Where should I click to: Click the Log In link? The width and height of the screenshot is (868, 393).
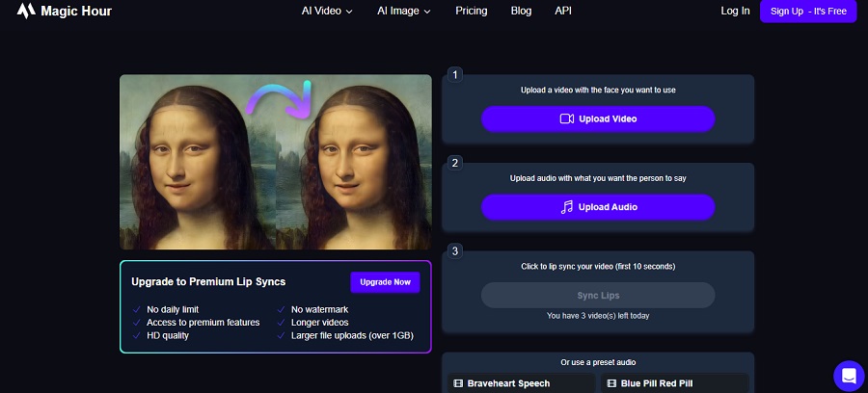735,11
